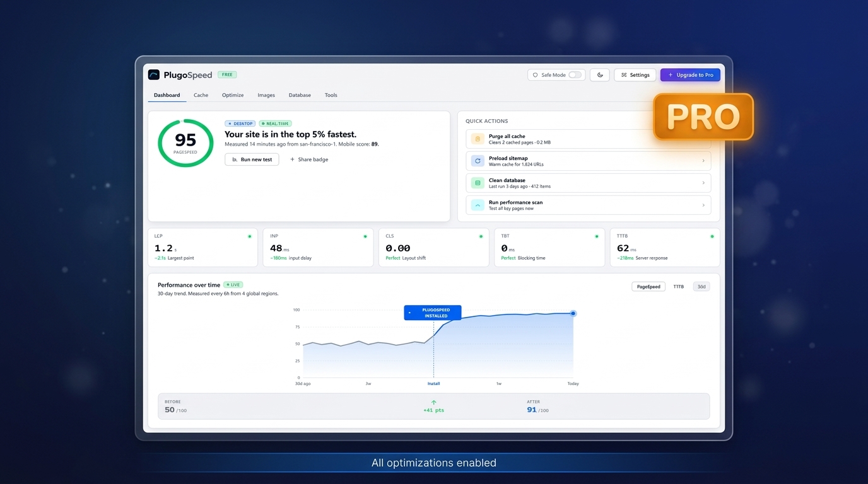Click the REAL-TIME badge

(276, 124)
